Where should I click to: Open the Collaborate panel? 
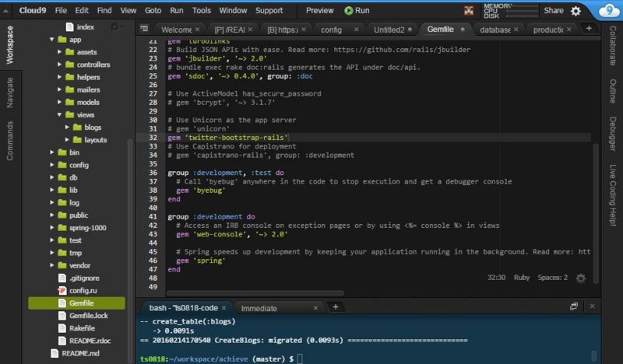click(x=613, y=46)
